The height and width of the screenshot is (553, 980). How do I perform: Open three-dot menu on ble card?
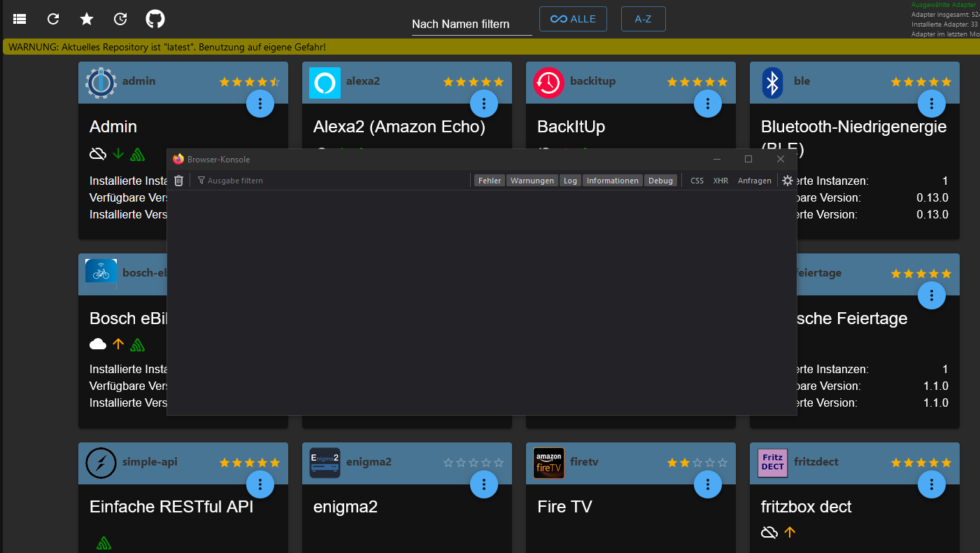[x=932, y=104]
